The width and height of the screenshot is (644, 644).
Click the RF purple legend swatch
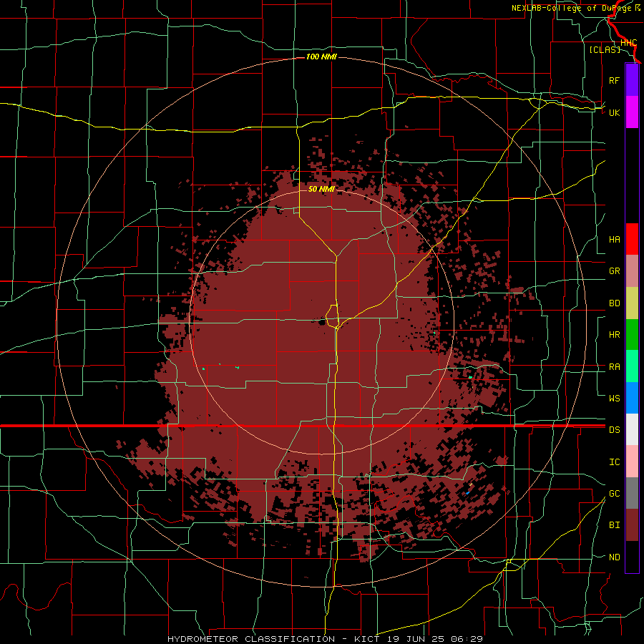pos(632,80)
